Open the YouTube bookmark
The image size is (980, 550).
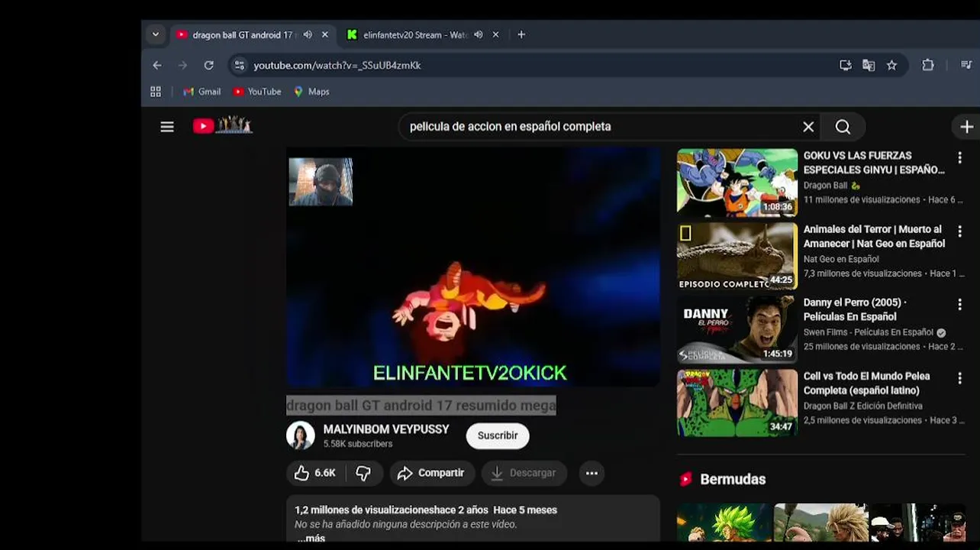tap(257, 92)
